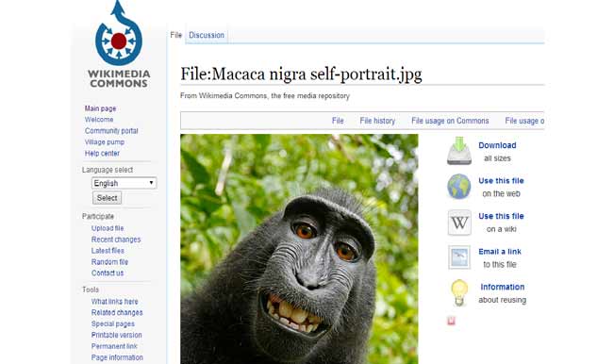The image size is (614, 364).
Task: Click the file title Macaca nigra self-portrait.jpg
Action: coord(301,74)
